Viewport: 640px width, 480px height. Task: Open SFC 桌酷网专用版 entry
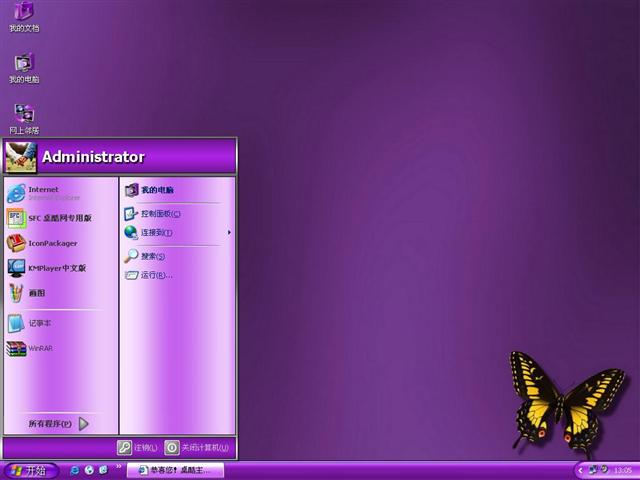60,218
